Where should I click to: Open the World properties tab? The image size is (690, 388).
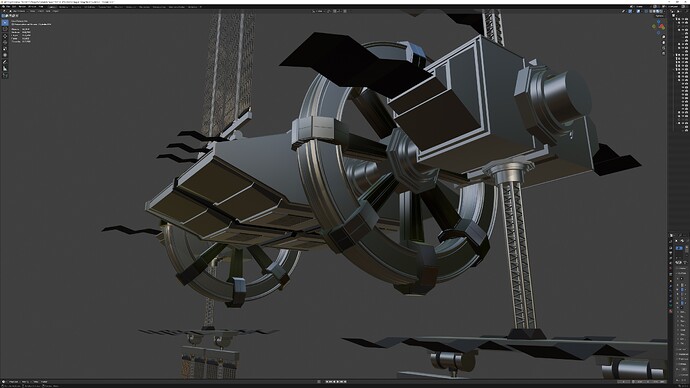point(671,268)
